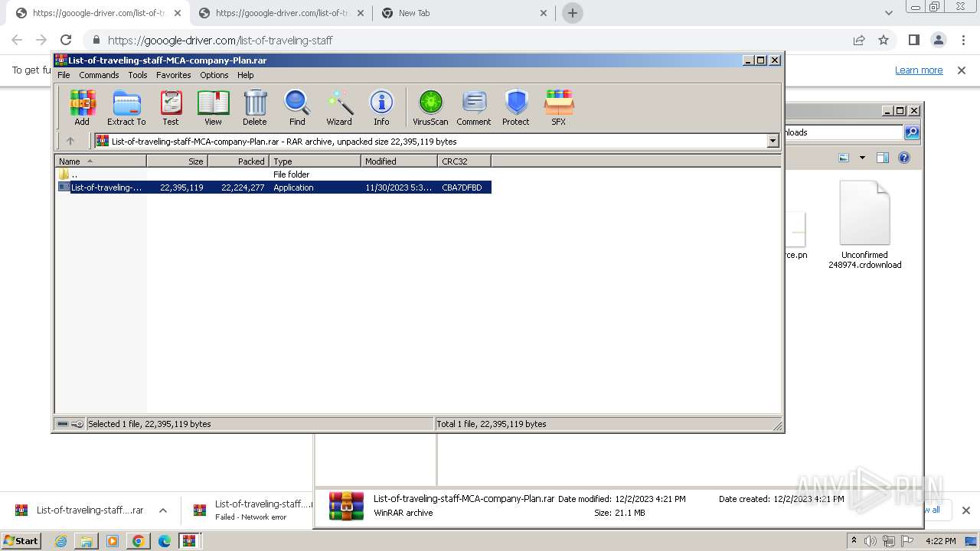Sort by the Modified column header

click(399, 161)
